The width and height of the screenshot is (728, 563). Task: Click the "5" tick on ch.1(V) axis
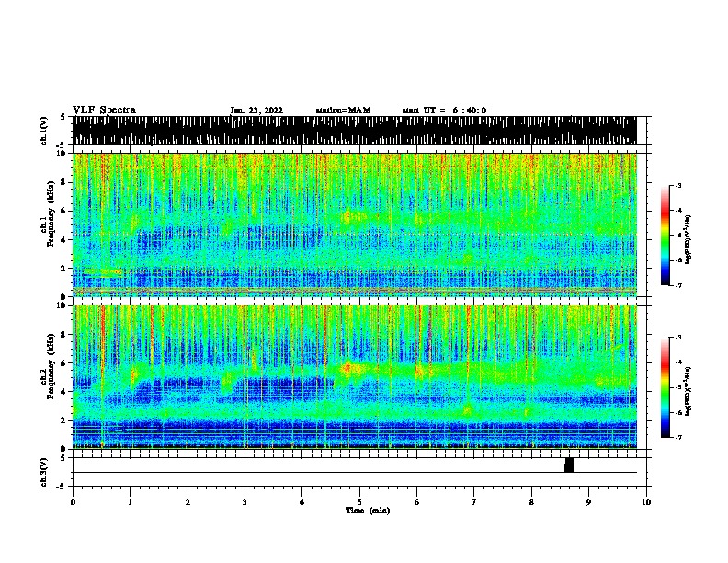coord(64,117)
